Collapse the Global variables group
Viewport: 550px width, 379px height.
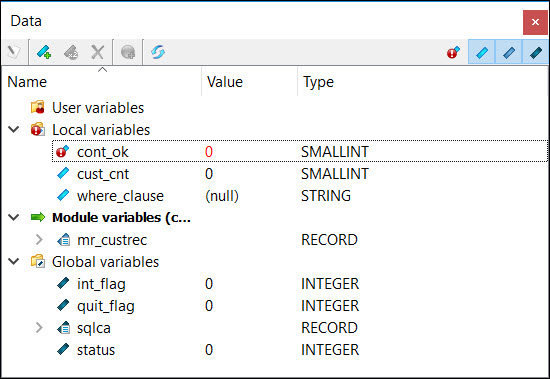click(x=14, y=261)
